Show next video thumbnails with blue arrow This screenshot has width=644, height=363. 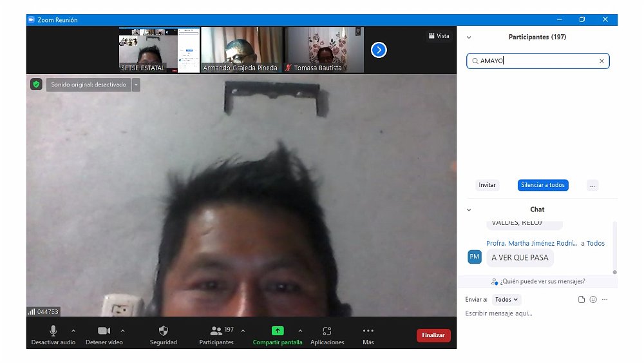(x=379, y=50)
